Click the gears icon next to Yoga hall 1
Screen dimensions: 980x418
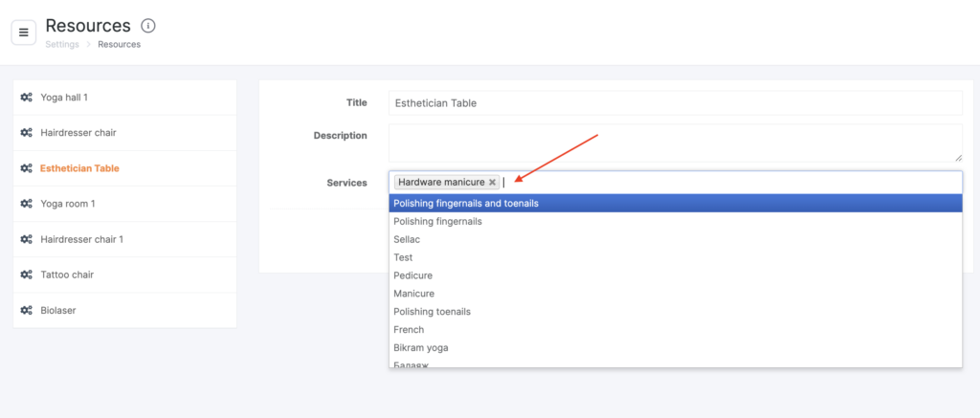click(27, 98)
